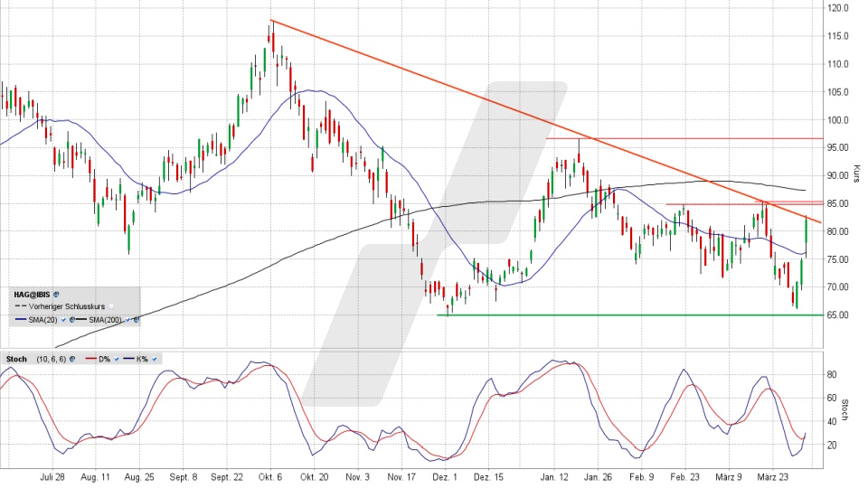Uncheck the SMA(200) visibility checkbox

(127, 319)
